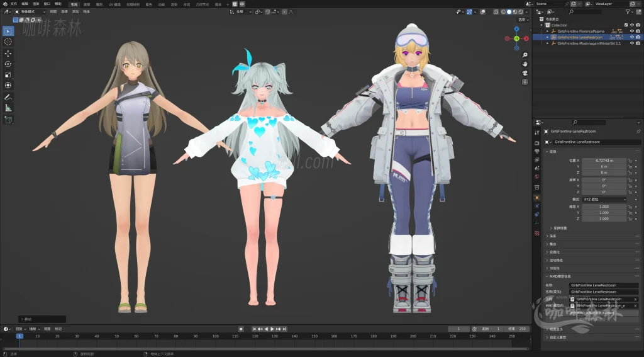Switch to the 几何节点 workspace tab
The image size is (644, 357).
click(x=202, y=4)
